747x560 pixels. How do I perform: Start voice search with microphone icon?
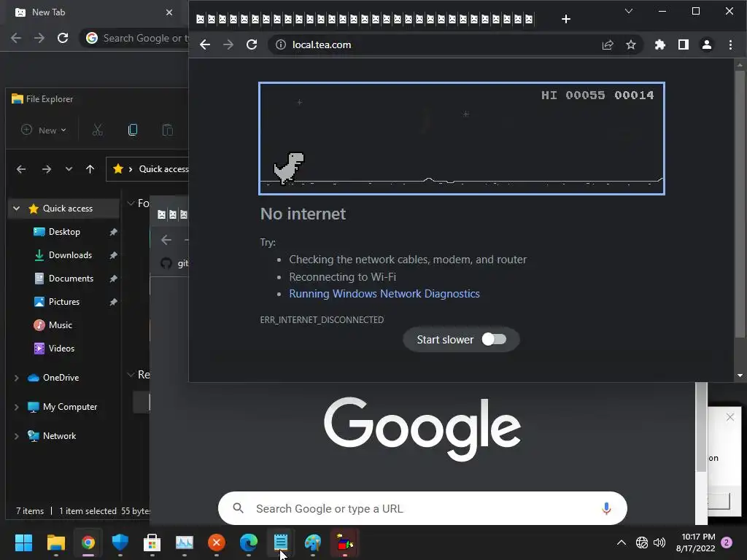click(606, 508)
